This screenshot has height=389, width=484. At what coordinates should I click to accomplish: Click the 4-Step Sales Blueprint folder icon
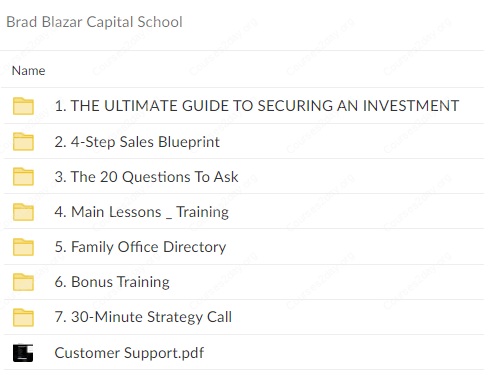23,142
